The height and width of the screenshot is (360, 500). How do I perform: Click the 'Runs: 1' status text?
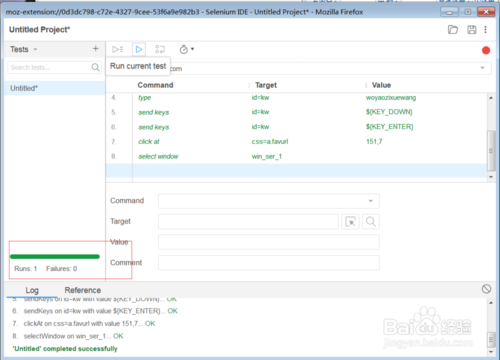(x=26, y=269)
